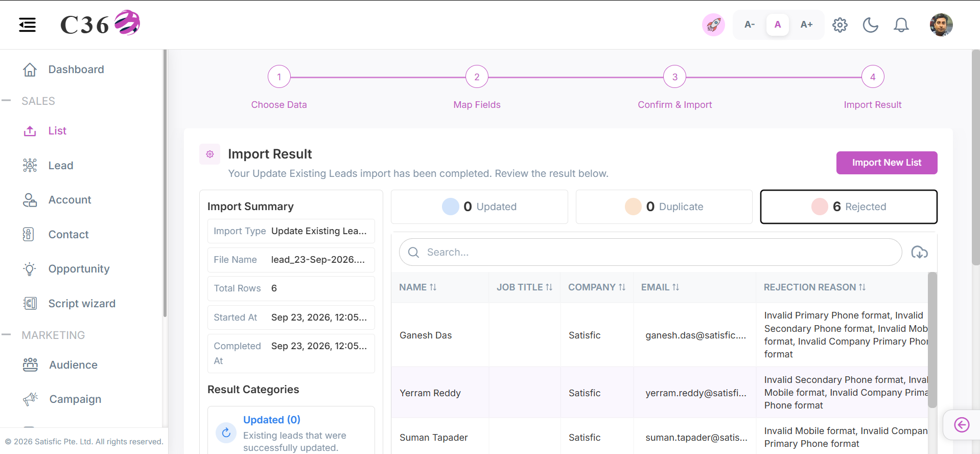This screenshot has width=980, height=454.
Task: Open the user profile avatar
Action: pos(941,25)
